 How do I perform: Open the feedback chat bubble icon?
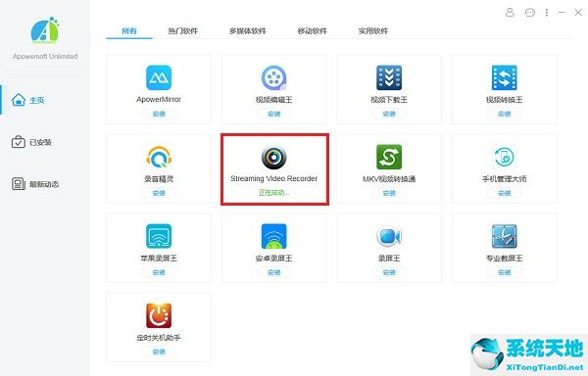tap(530, 13)
